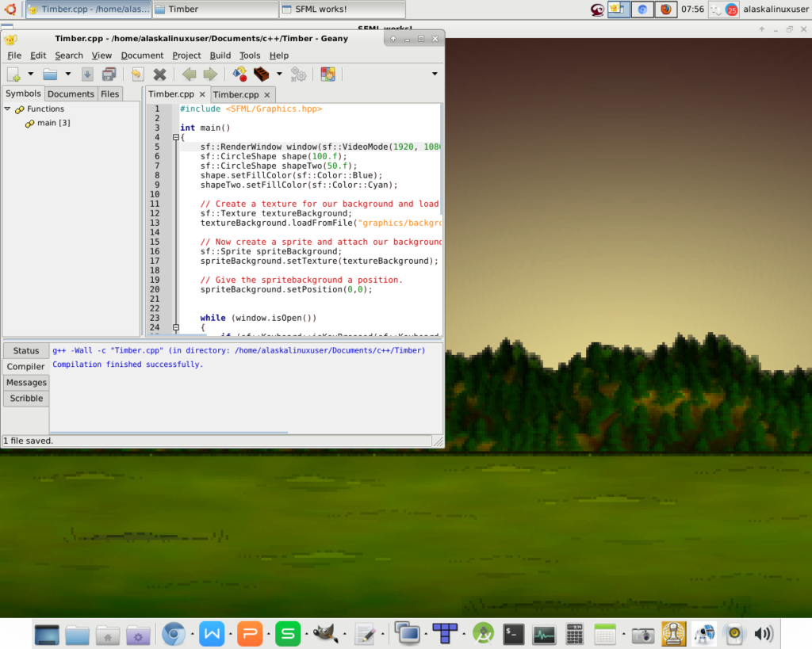Close current file using toolbar X icon
The height and width of the screenshot is (649, 812).
pyautogui.click(x=159, y=74)
